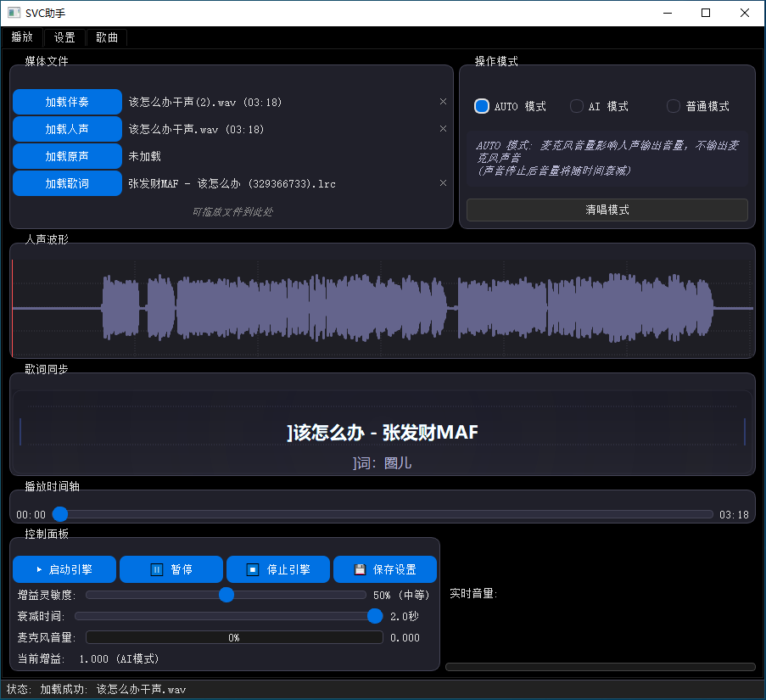Click the AUTO 模式 description text
Screen dimensions: 766x700
[x=607, y=158]
